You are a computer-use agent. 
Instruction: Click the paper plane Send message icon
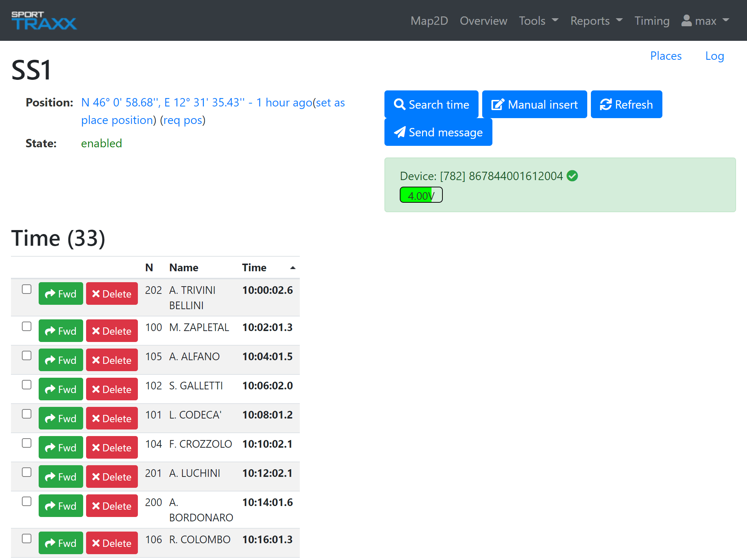click(399, 132)
